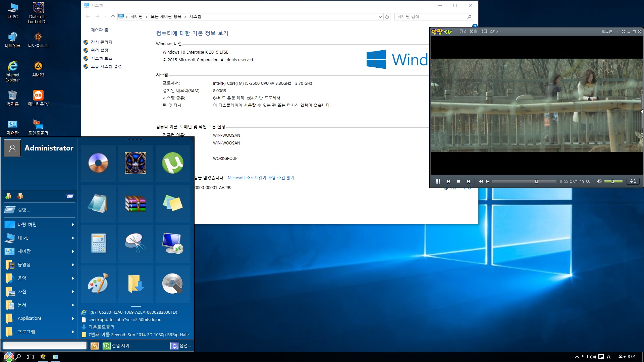Viewport: 644px width, 362px height.
Task: Open the 토렌토폴더 desktop icon
Action: [x=38, y=127]
